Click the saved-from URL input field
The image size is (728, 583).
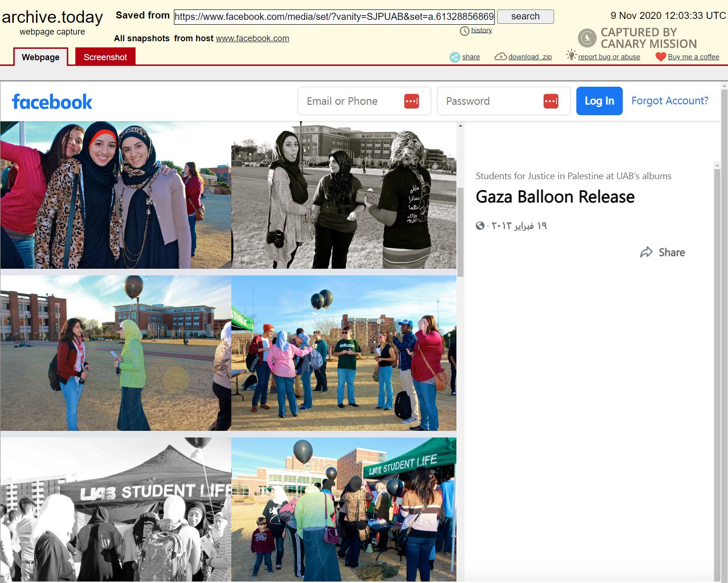334,17
